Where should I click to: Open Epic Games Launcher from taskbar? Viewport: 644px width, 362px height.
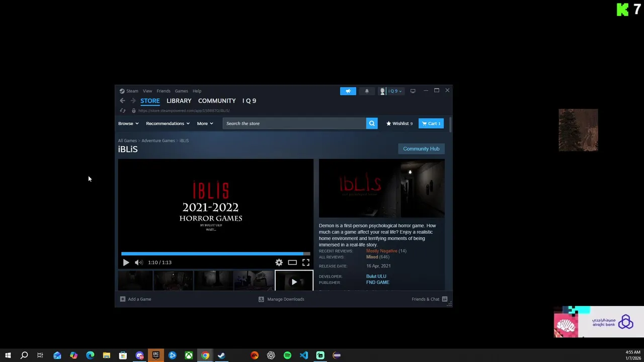click(x=156, y=355)
